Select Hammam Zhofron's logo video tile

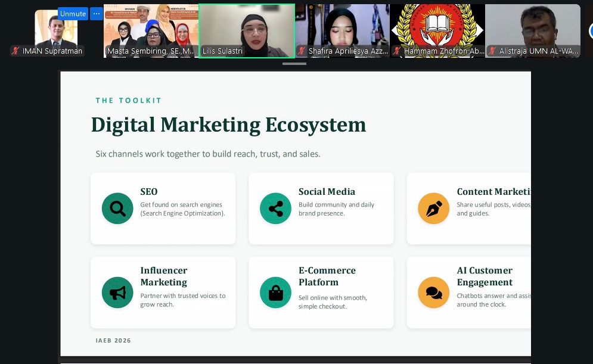437,31
